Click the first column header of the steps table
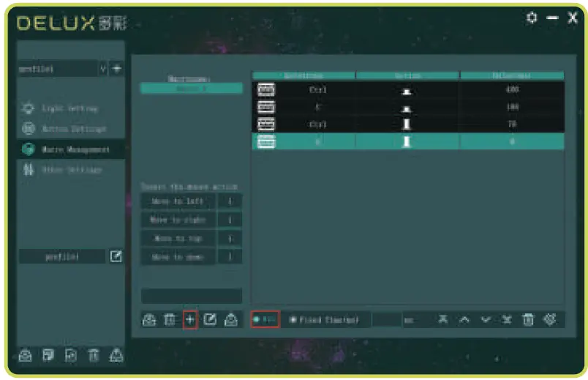This screenshot has width=588, height=380. [x=304, y=75]
